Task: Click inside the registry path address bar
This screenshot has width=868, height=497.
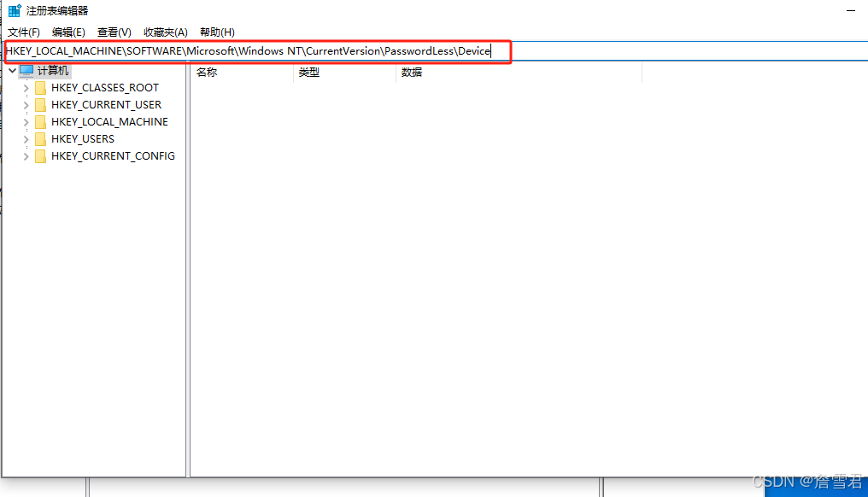Action: click(256, 50)
